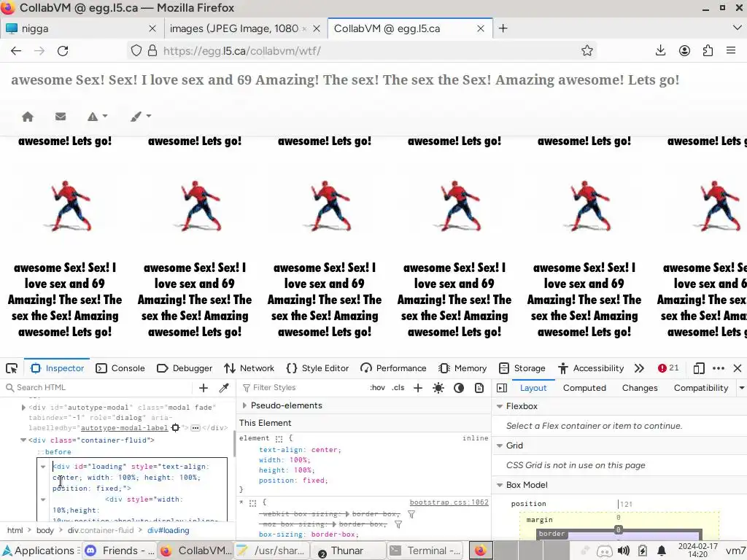
Task: Open the Storage tab
Action: 522,368
